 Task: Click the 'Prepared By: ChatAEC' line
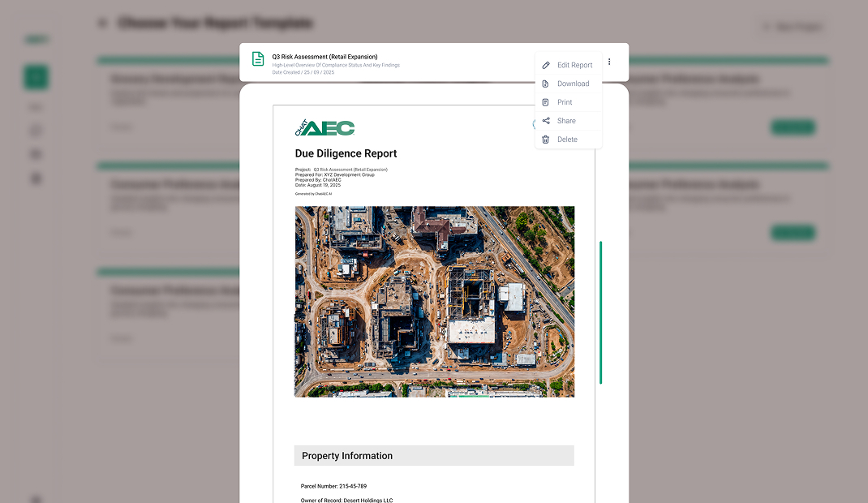(x=318, y=180)
